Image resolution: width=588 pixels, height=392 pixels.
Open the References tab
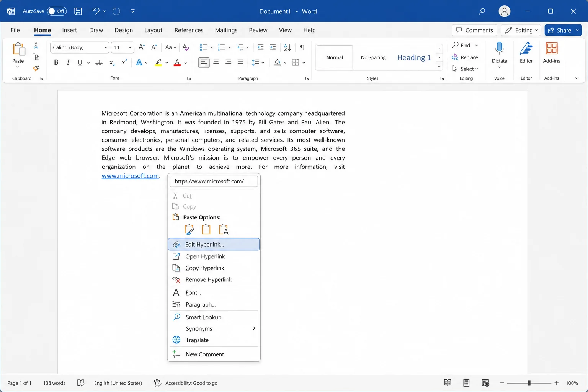pos(189,30)
